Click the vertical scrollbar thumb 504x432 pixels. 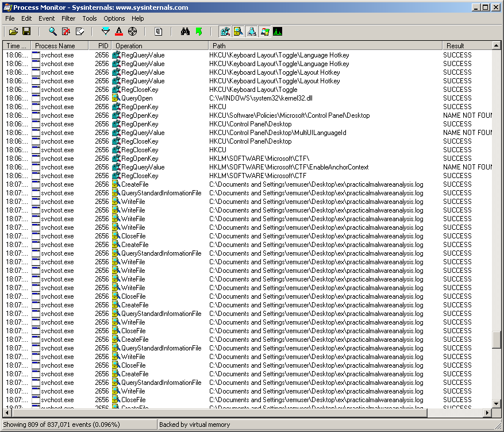click(x=496, y=340)
